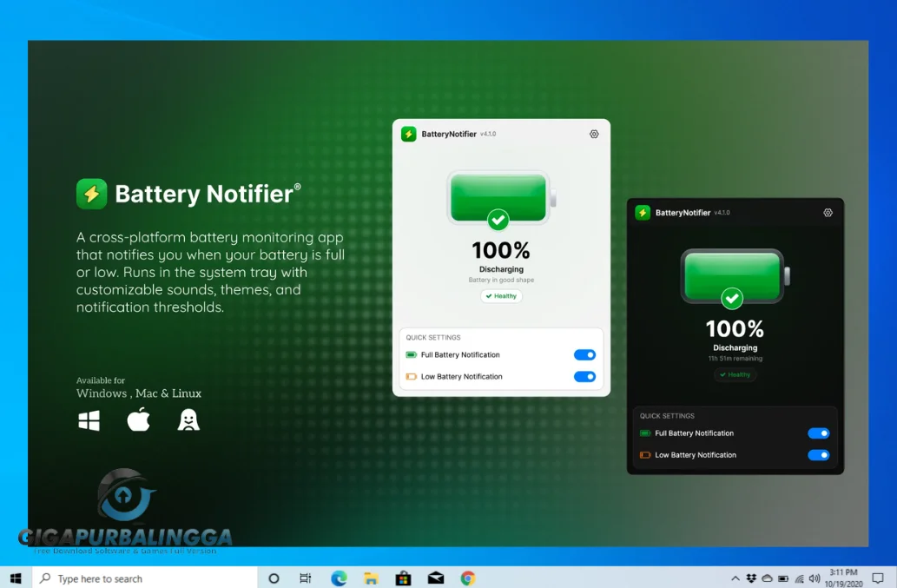Toggle Full Battery Notification in dark window
This screenshot has width=897, height=588.
pyautogui.click(x=819, y=433)
